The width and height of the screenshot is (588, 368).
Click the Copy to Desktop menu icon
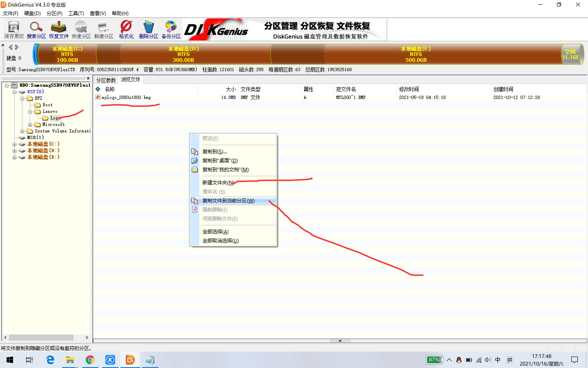195,160
